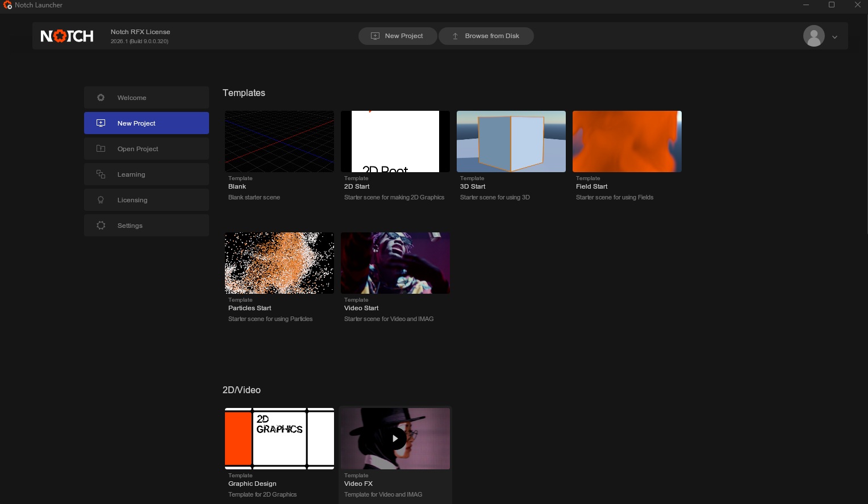Screen dimensions: 868x504
Task: Click the user avatar icon
Action: (813, 36)
